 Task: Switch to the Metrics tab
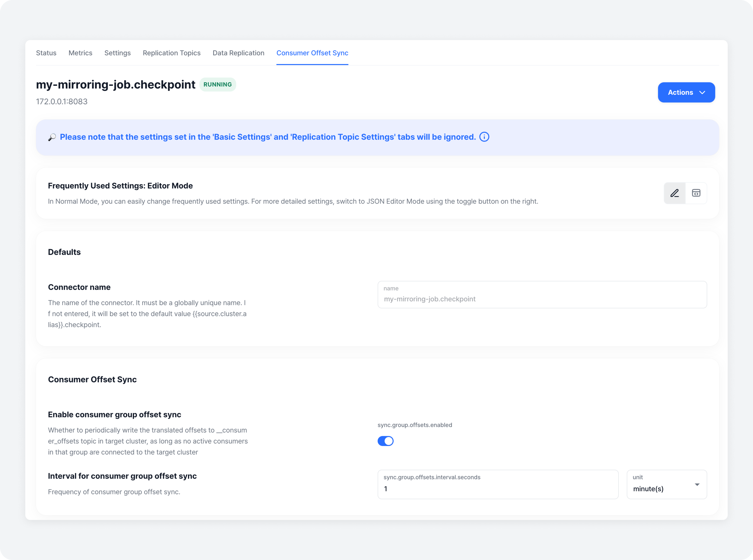pos(80,53)
